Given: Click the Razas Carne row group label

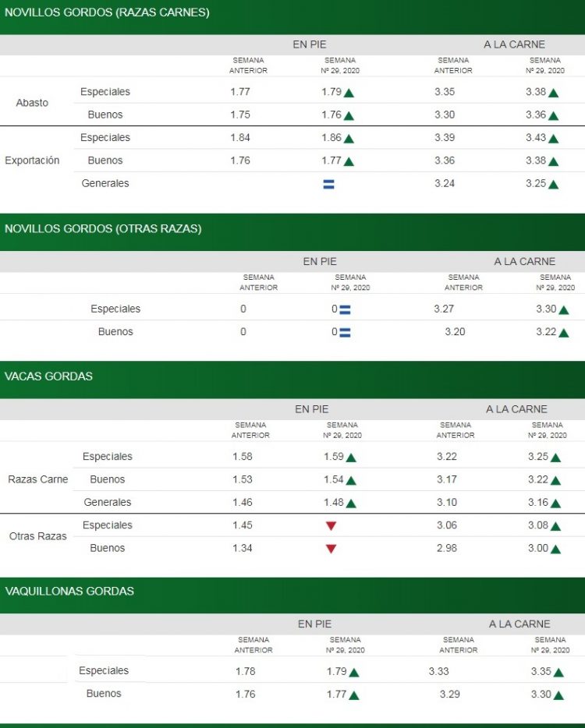Looking at the screenshot, I should 37,479.
